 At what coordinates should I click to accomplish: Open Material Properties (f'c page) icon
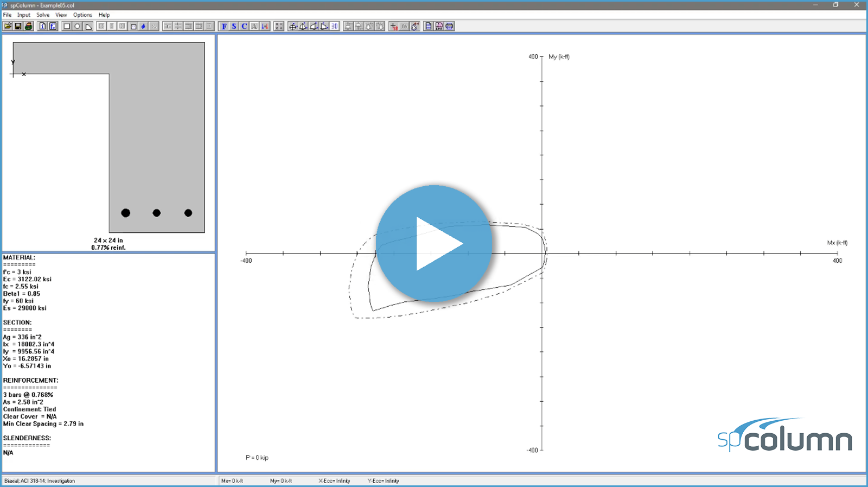click(53, 26)
